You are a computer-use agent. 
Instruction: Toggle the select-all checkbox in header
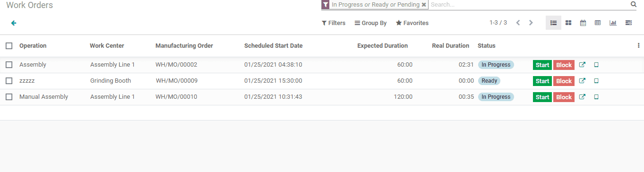point(9,46)
